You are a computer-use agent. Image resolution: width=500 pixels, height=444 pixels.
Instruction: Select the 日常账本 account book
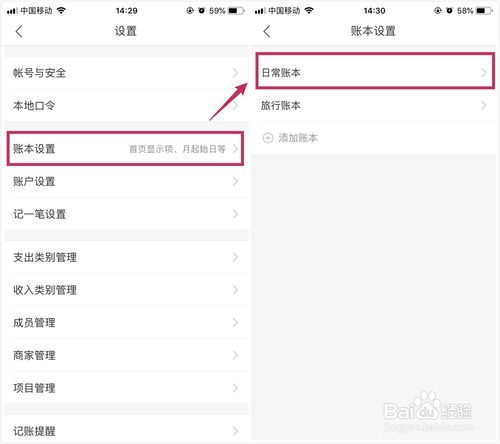coord(375,71)
